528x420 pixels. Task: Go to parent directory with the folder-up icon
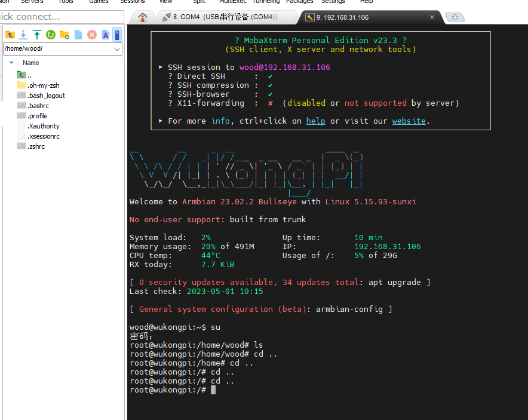pos(10,35)
